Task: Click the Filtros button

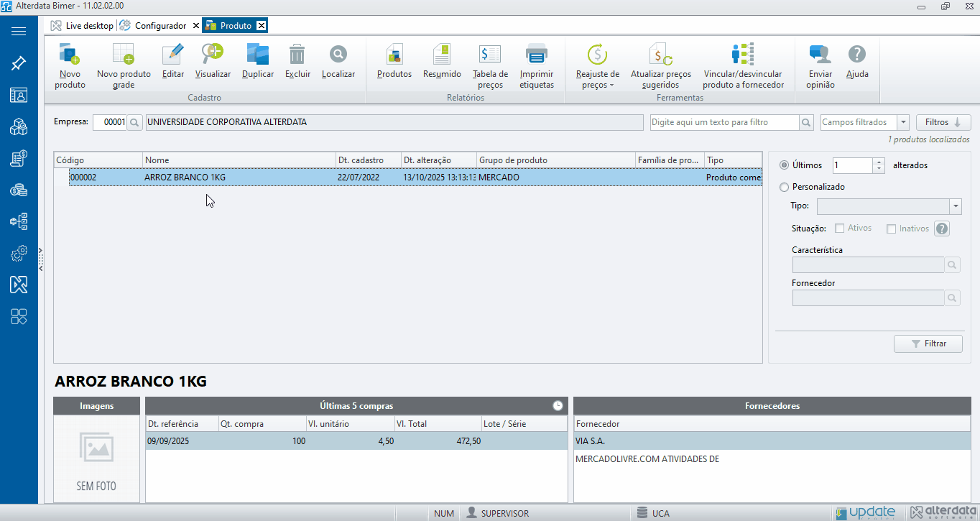Action: point(943,123)
